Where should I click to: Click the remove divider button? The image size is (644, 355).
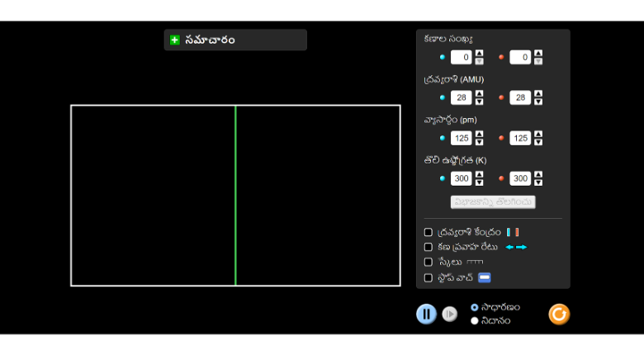[x=493, y=201]
